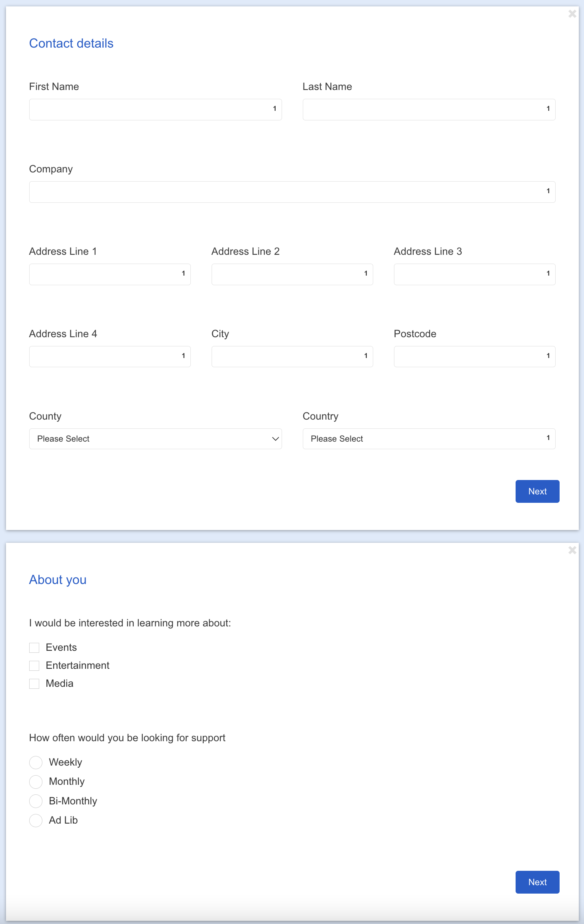
Task: Enable the Media checkbox
Action: [x=34, y=684]
